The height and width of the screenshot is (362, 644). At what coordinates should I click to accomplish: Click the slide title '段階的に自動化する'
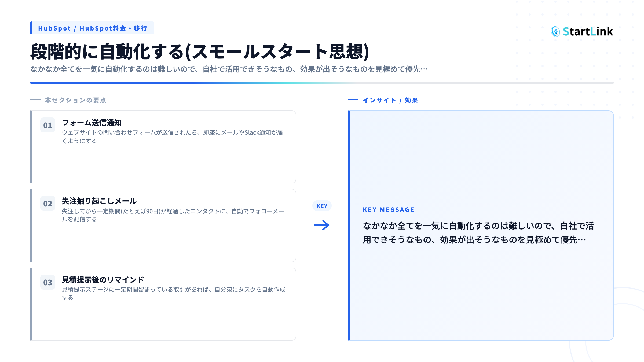[107, 51]
